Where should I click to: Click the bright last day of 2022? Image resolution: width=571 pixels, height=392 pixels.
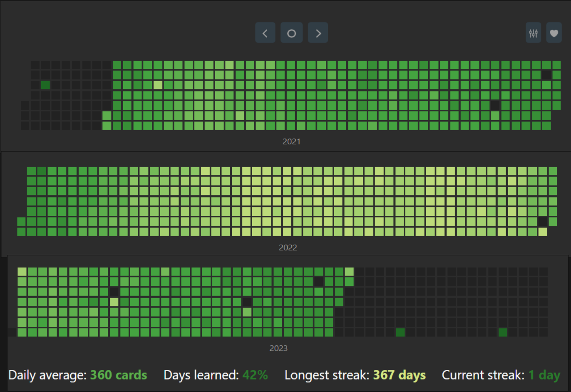pos(542,232)
